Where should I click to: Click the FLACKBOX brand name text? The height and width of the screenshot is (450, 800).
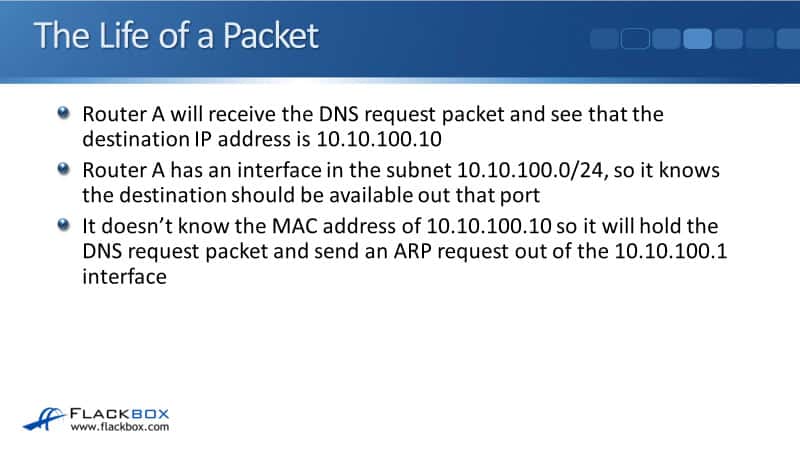click(x=125, y=412)
